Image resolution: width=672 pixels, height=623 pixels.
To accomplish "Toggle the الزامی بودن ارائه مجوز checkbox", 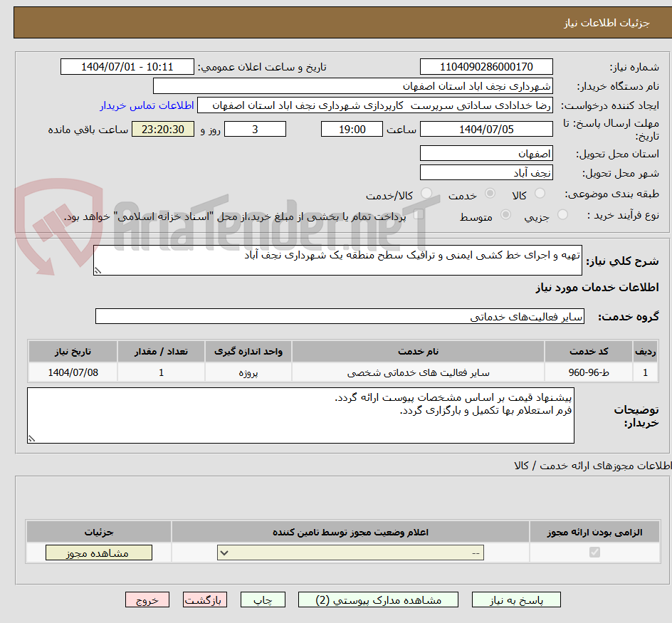I will (x=593, y=552).
